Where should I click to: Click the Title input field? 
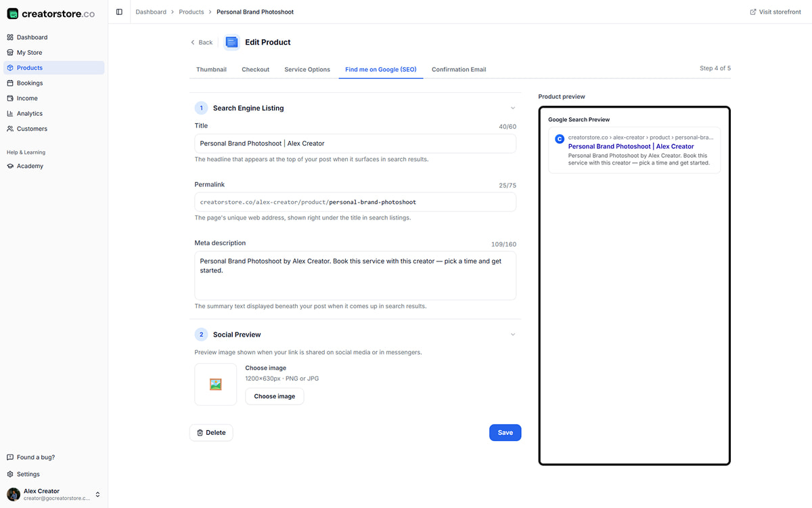point(355,144)
